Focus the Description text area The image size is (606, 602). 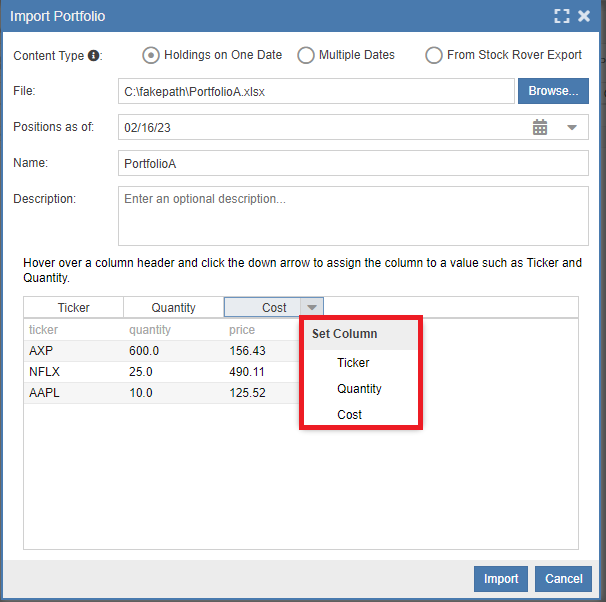click(x=352, y=215)
